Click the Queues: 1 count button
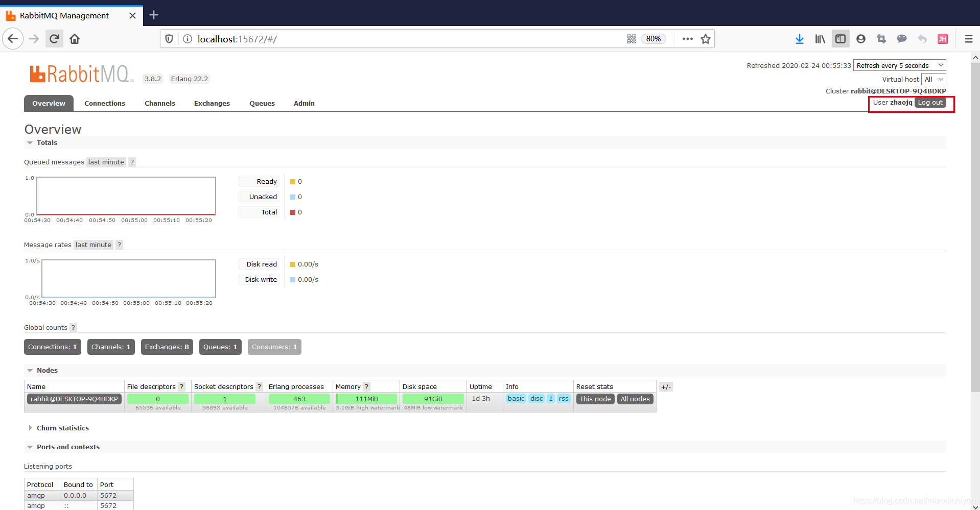 click(220, 347)
